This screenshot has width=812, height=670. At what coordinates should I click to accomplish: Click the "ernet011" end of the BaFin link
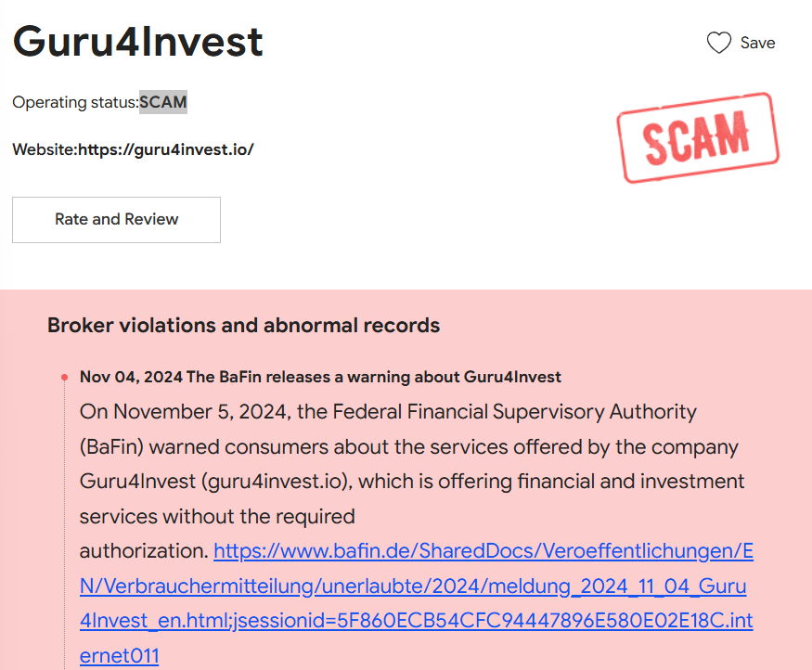point(120,656)
